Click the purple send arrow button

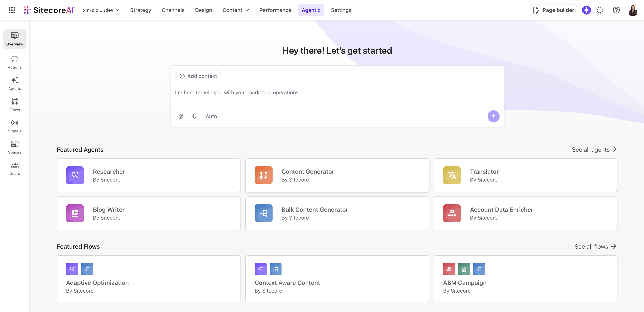(493, 116)
